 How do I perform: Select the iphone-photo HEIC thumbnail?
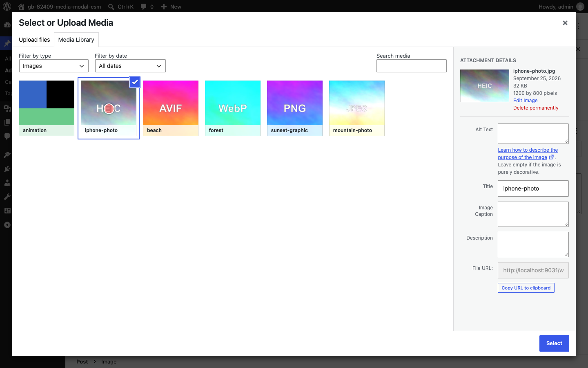(109, 108)
